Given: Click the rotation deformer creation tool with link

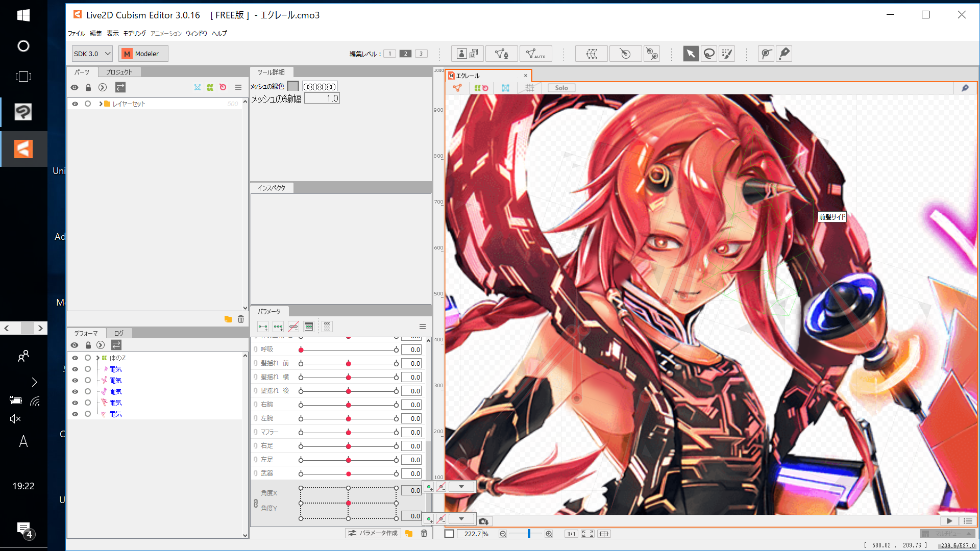Looking at the screenshot, I should click(652, 54).
